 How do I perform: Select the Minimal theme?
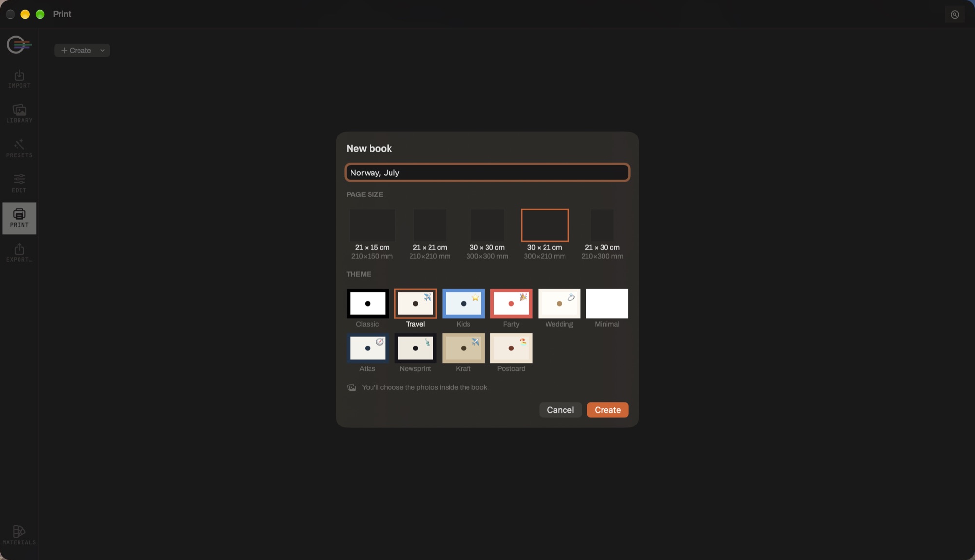(607, 308)
